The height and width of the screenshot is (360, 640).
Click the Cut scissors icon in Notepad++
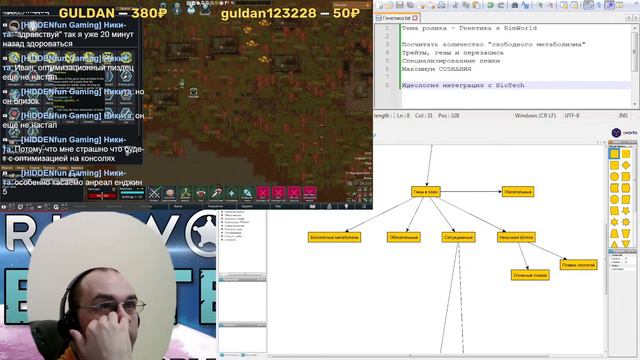coord(456,5)
